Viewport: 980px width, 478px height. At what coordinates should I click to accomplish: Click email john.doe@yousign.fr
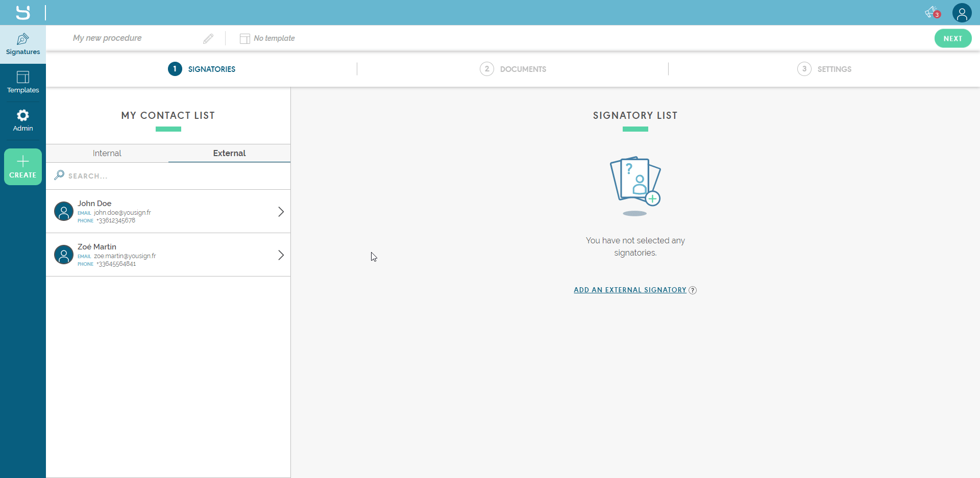tap(122, 213)
